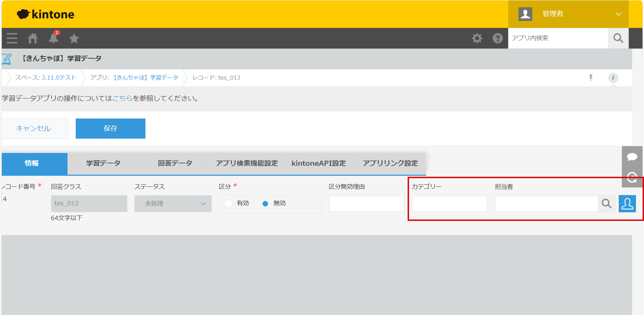This screenshot has height=315, width=644.
Task: Open the help question mark icon
Action: pyautogui.click(x=497, y=38)
